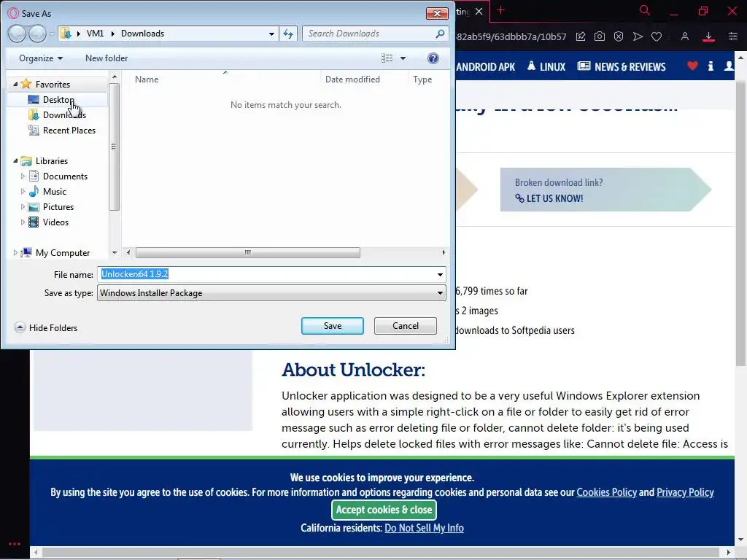Open Opera easy setup menu icon
The image size is (747, 560).
[733, 36]
